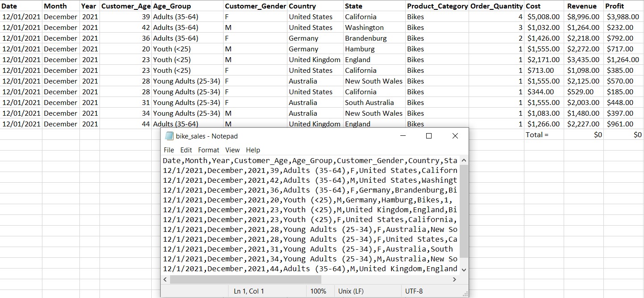The width and height of the screenshot is (644, 298).
Task: Open the Format menu in Notepad
Action: (x=208, y=150)
